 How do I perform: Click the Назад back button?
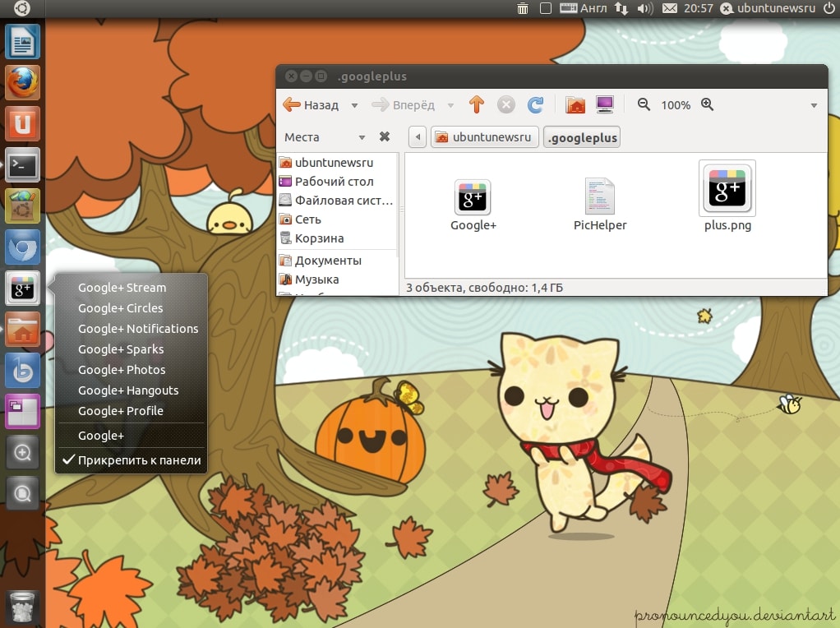pyautogui.click(x=311, y=105)
